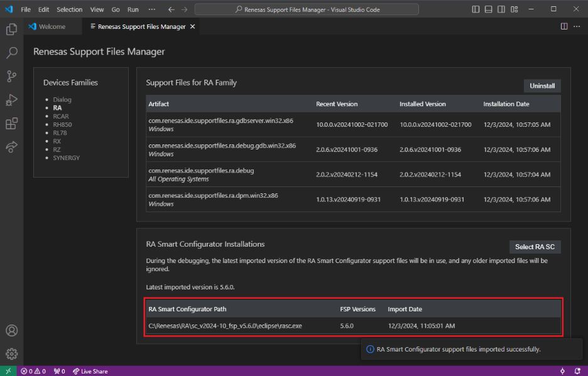
Task: Select the RCAR device family
Action: 61,116
